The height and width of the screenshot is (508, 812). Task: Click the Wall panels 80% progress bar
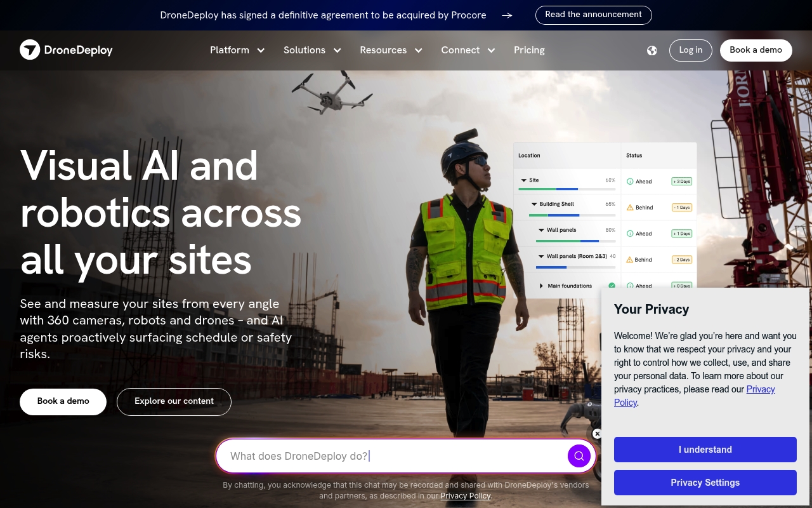[x=575, y=241]
